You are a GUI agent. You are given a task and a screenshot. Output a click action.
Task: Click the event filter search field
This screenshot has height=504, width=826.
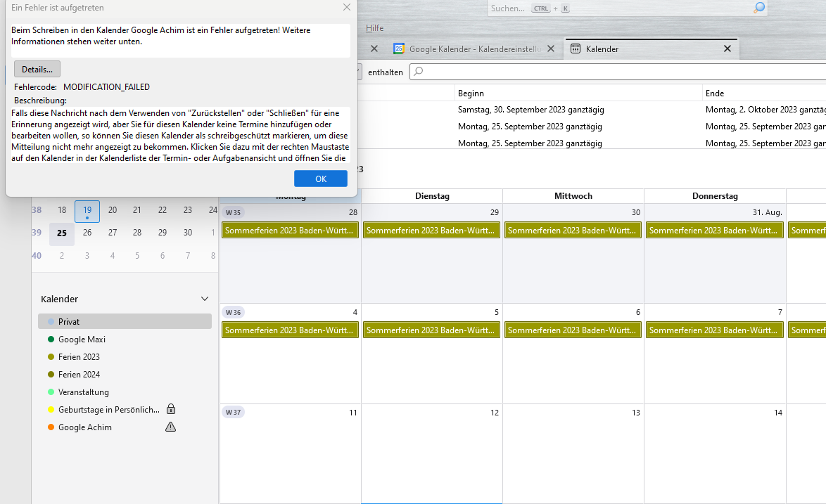point(618,72)
